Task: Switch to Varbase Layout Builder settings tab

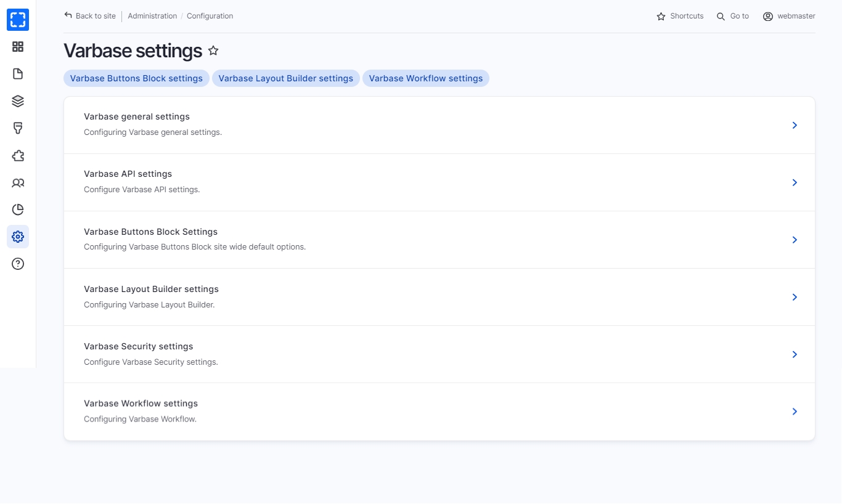Action: pyautogui.click(x=285, y=78)
